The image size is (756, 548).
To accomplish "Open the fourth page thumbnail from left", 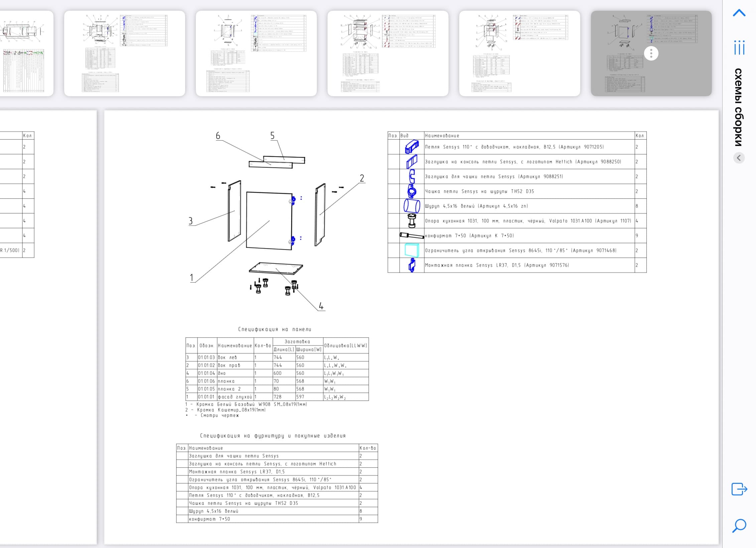I will (388, 53).
